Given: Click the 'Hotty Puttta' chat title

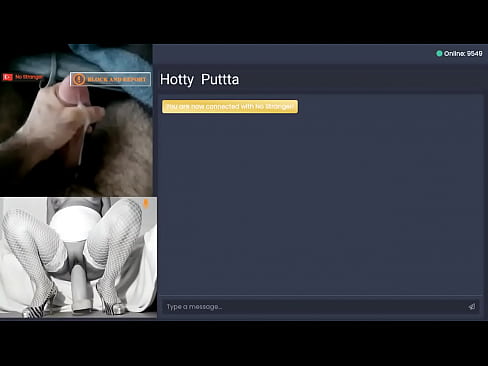Looking at the screenshot, I should (x=199, y=80).
